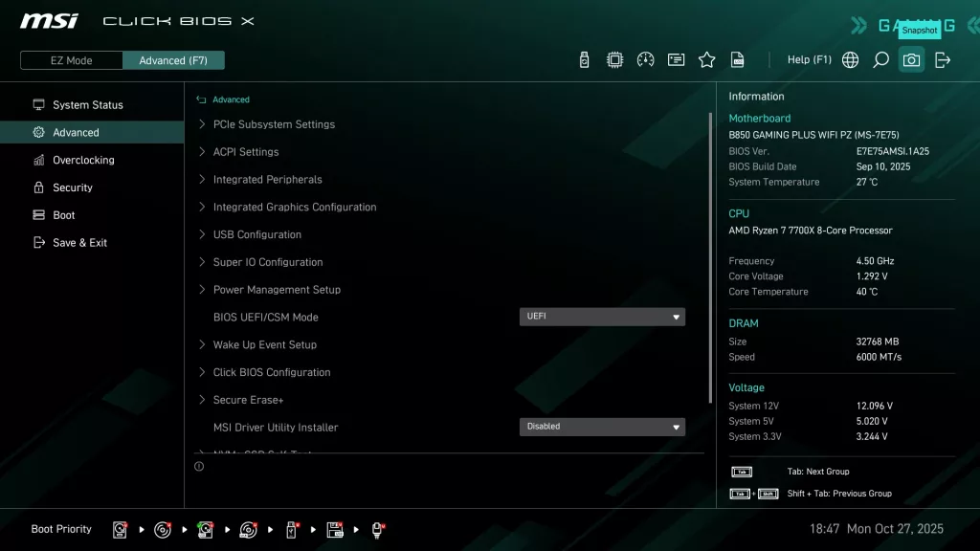Image resolution: width=980 pixels, height=551 pixels.
Task: Select the Advanced (F7) tab
Action: [173, 59]
